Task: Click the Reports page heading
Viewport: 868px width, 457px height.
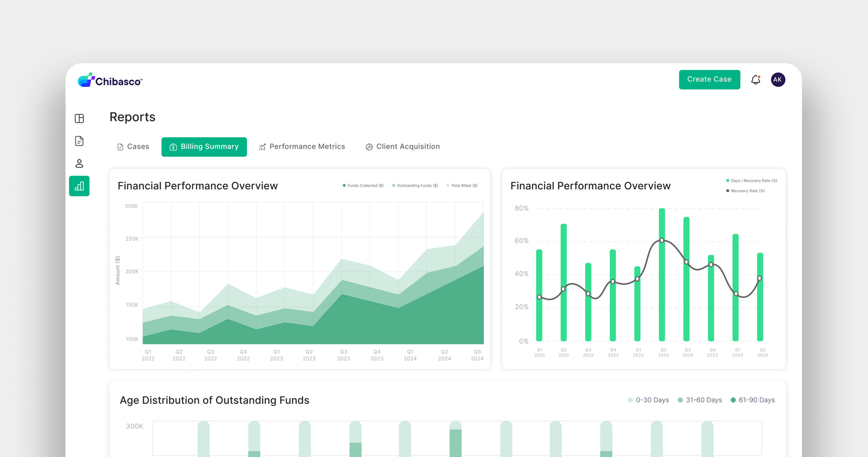Action: pyautogui.click(x=132, y=117)
